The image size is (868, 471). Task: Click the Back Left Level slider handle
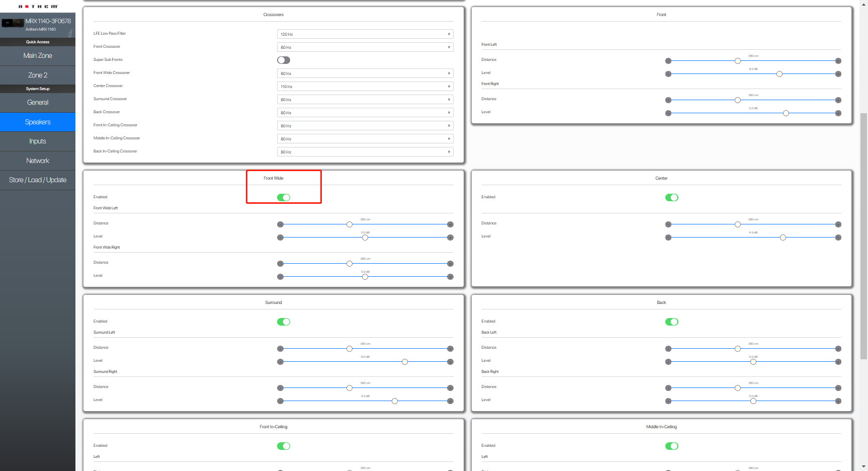click(753, 362)
